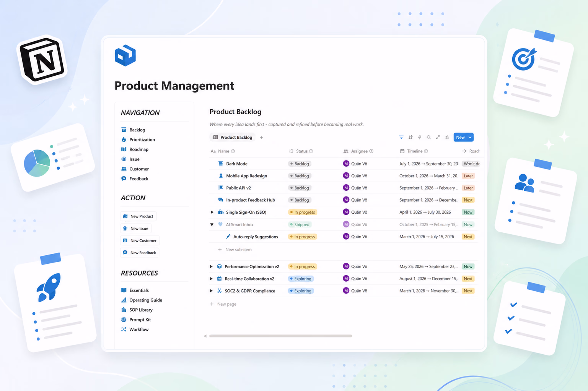588x391 pixels.
Task: Click the Status column info icon
Action: pyautogui.click(x=311, y=151)
